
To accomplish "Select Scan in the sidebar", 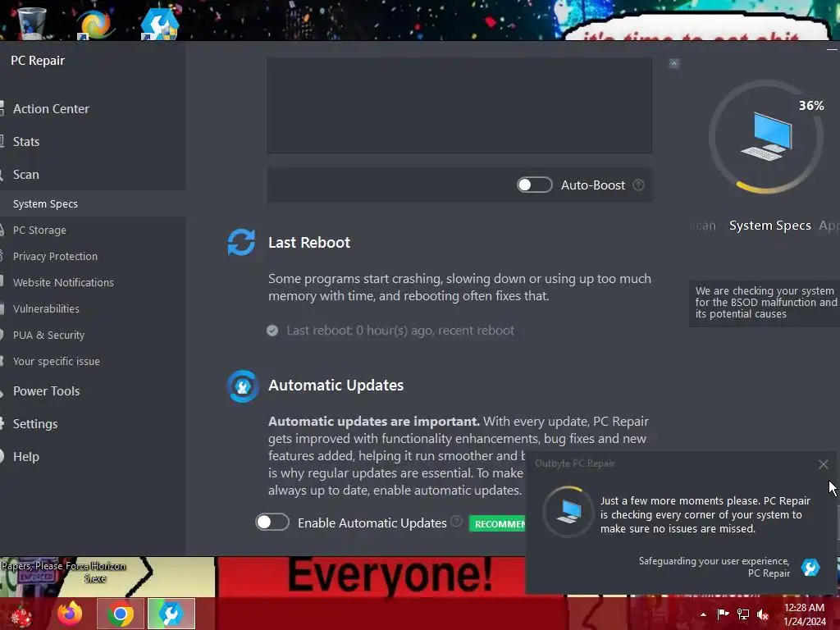I will click(25, 174).
